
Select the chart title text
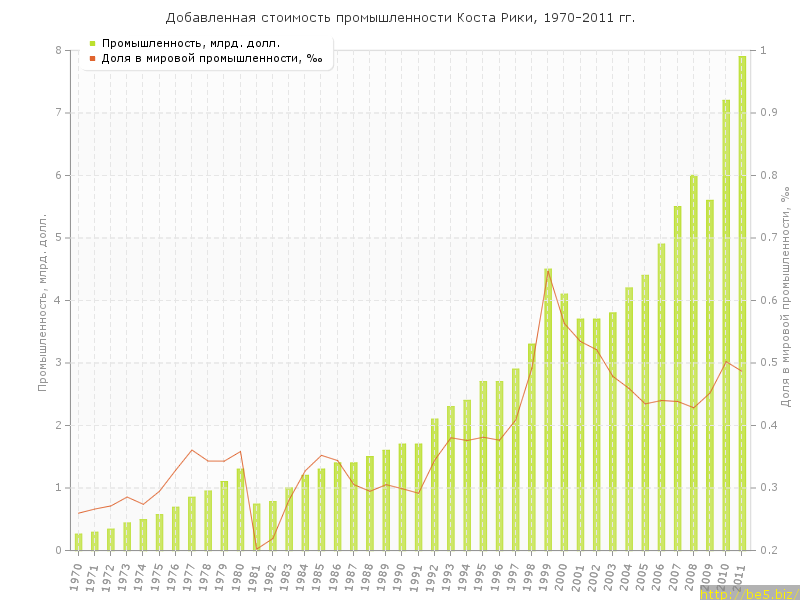pyautogui.click(x=400, y=18)
